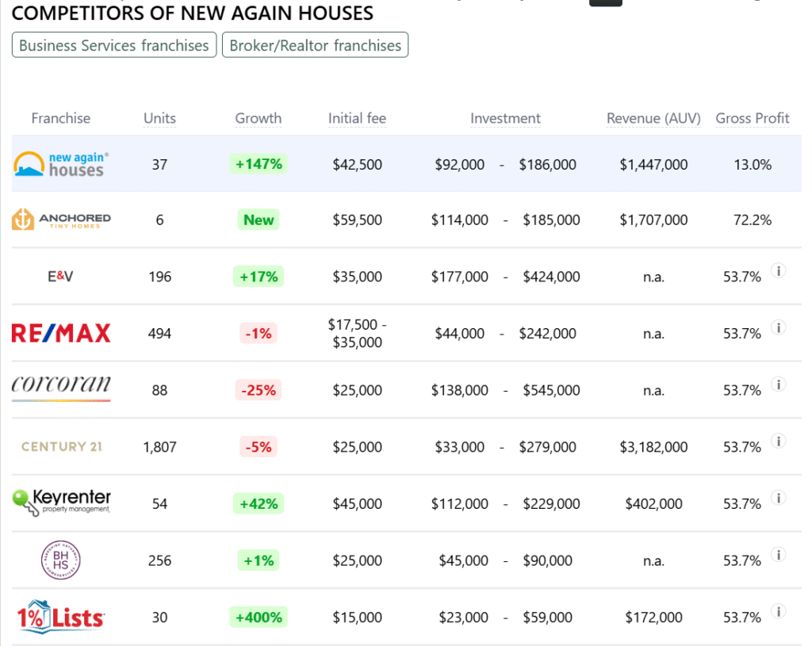Click the $17,500 - $35,000 fee range
The height and width of the screenshot is (646, 812).
click(358, 334)
